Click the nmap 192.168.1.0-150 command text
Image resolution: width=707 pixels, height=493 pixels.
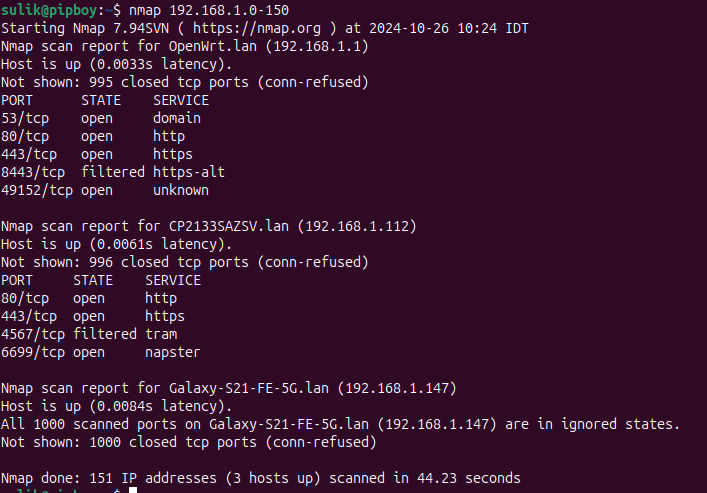pos(209,10)
